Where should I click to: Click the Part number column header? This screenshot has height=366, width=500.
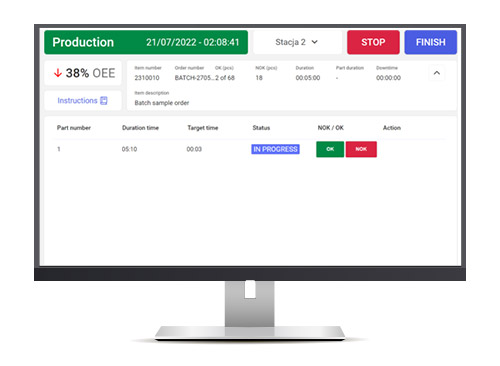(x=74, y=128)
